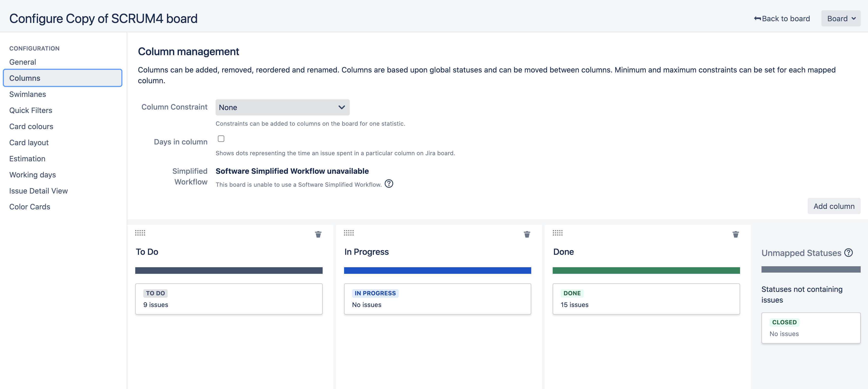Click the In Progress column drag handle

coord(349,233)
